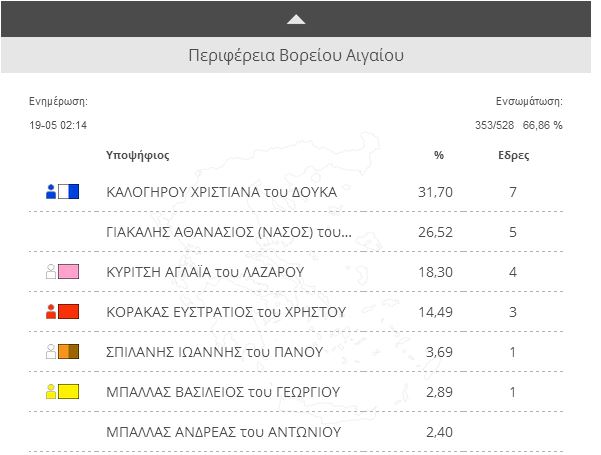This screenshot has width=601, height=455.
Task: Select candidate ΜΠΑΛΛΑΣ ΑΝΔΡΕΑΣ του ΑΝΤΩΝΙΟΥ
Action: pyautogui.click(x=223, y=432)
